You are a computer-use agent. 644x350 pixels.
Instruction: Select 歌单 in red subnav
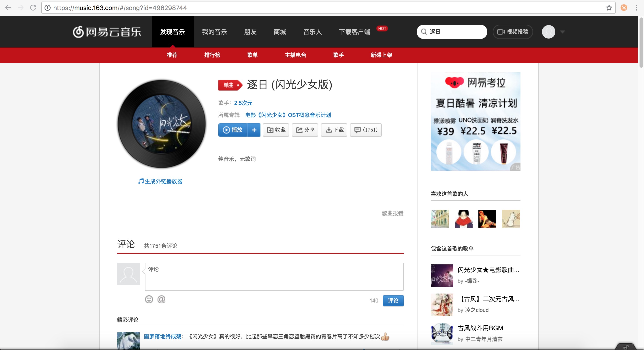pos(252,55)
